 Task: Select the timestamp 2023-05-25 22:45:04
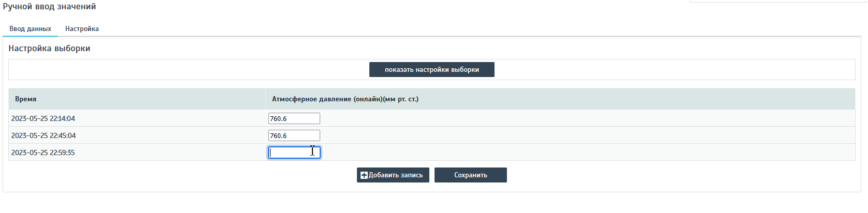pyautogui.click(x=43, y=136)
